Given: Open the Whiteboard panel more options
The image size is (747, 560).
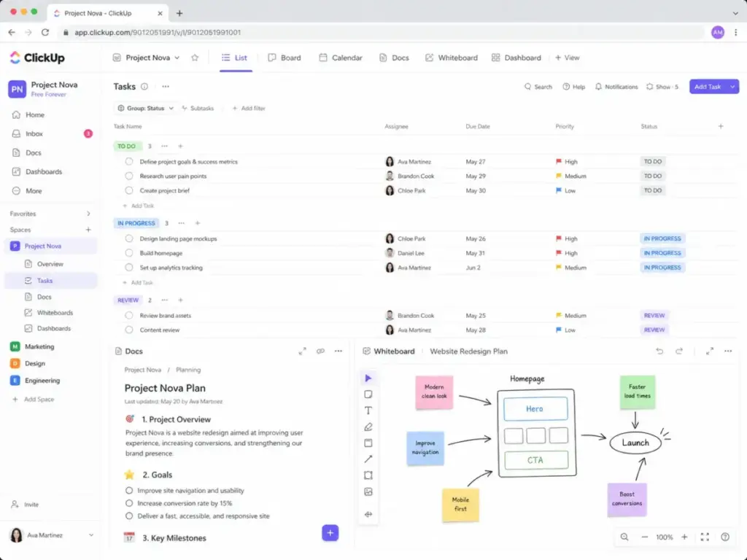Looking at the screenshot, I should pos(728,351).
